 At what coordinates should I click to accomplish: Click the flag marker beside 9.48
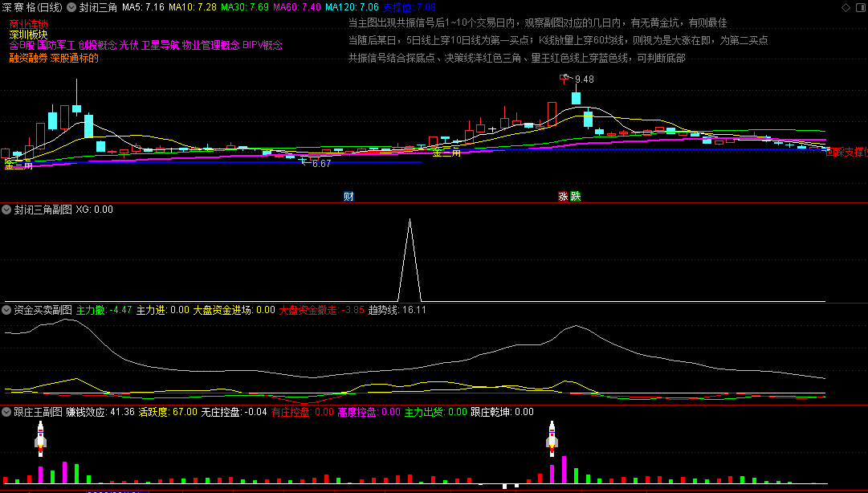click(564, 78)
